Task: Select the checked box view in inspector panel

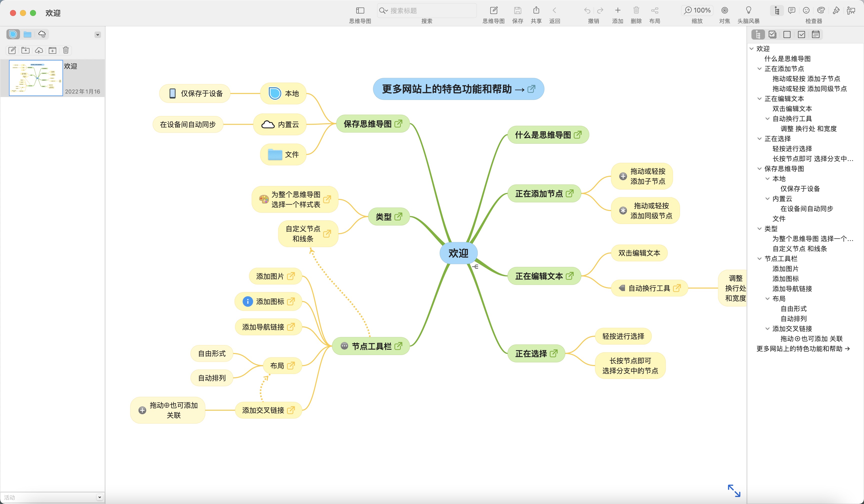Action: pyautogui.click(x=801, y=35)
